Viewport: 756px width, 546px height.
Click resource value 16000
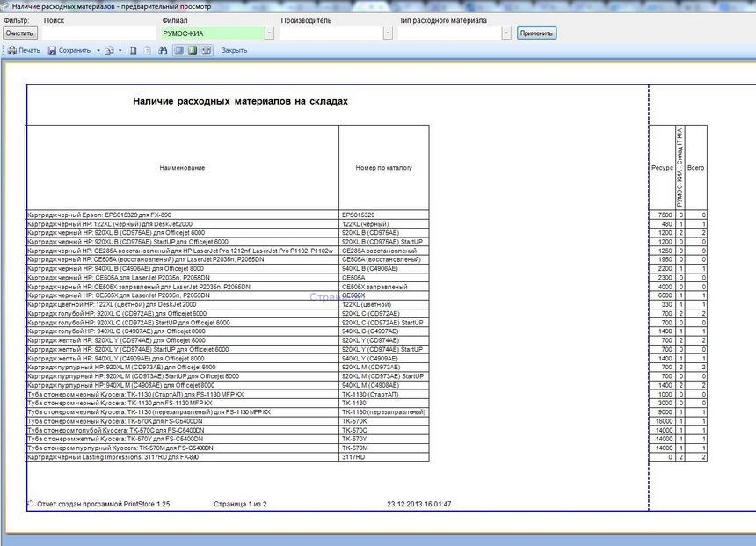click(664, 421)
